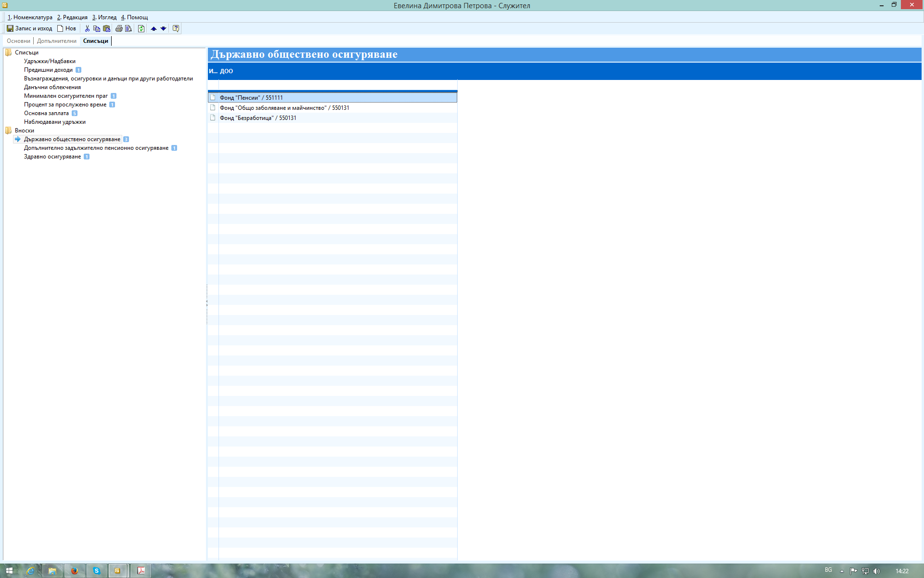Select Здравно осигуряване tree item
This screenshot has height=578, width=924.
[52, 157]
